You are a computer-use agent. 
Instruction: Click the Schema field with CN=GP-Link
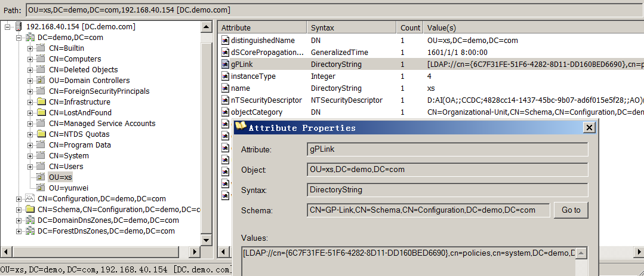pyautogui.click(x=429, y=210)
